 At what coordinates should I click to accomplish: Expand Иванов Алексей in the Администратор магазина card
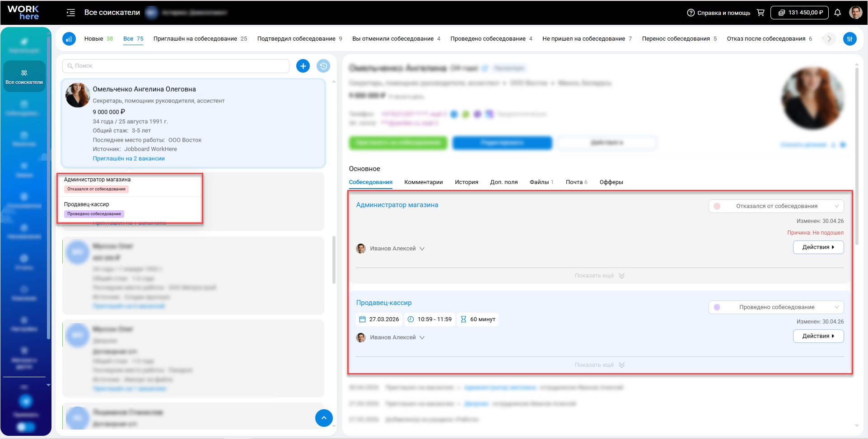pyautogui.click(x=422, y=249)
